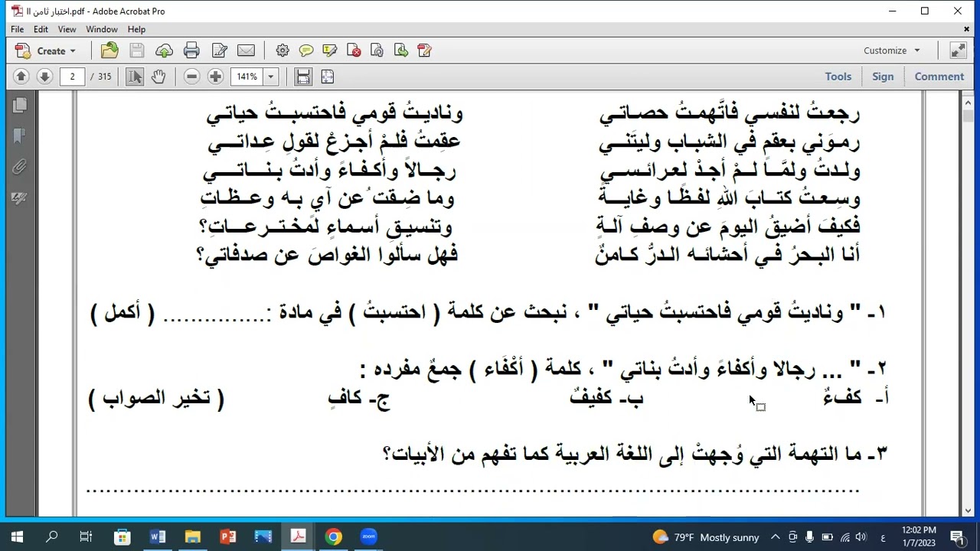Open the Edit menu
980x551 pixels.
tap(41, 29)
